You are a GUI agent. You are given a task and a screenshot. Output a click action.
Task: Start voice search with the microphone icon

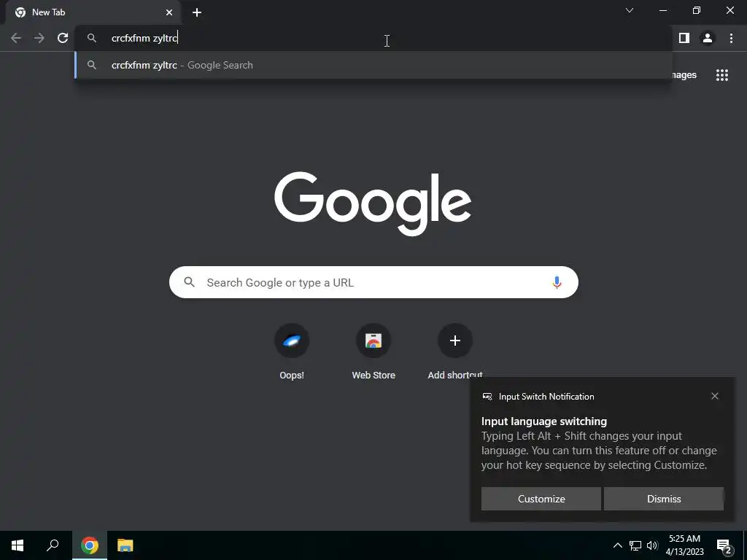click(x=557, y=282)
